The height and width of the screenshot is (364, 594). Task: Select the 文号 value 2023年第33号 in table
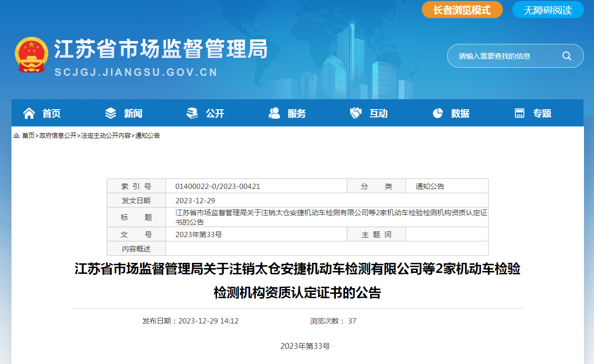pos(198,234)
